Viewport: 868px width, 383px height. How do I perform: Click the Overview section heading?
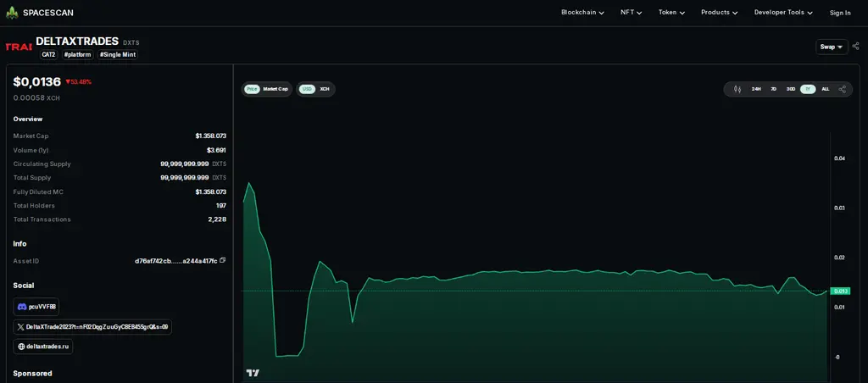(28, 119)
